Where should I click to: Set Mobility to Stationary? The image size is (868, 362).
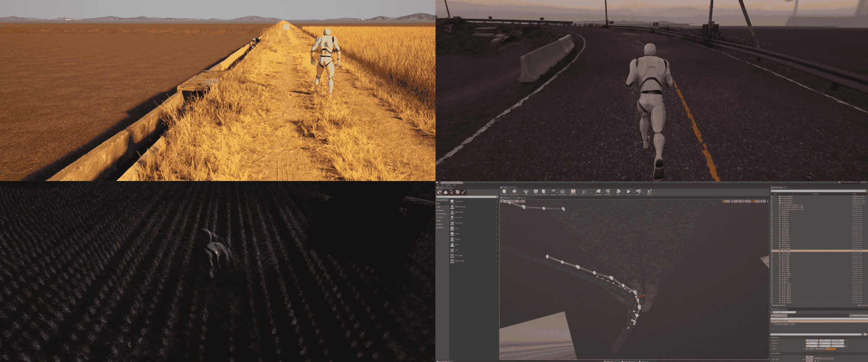(x=821, y=349)
